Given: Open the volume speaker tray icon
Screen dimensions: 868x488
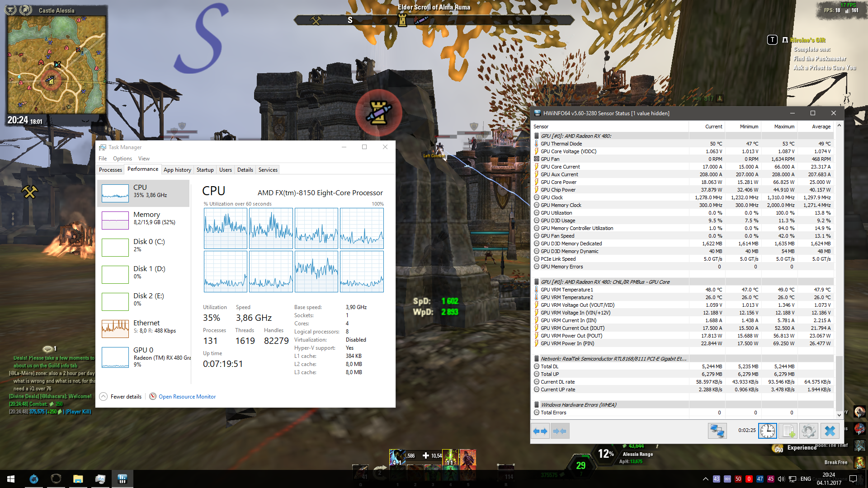Looking at the screenshot, I should point(781,479).
